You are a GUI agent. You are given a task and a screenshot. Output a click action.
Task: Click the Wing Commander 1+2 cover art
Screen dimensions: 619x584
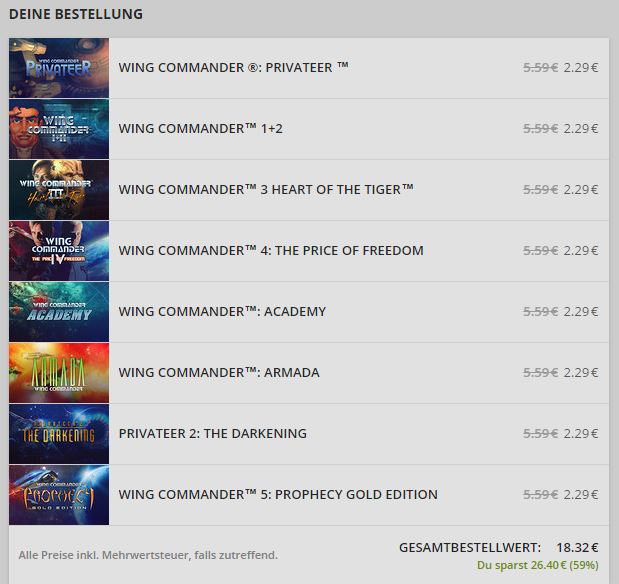(59, 129)
